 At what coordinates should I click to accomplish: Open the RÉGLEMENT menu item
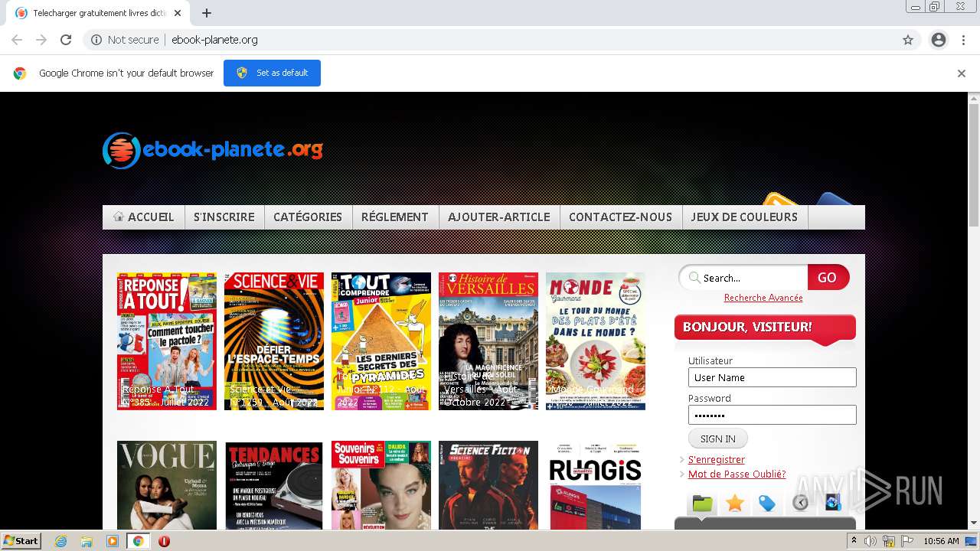395,217
